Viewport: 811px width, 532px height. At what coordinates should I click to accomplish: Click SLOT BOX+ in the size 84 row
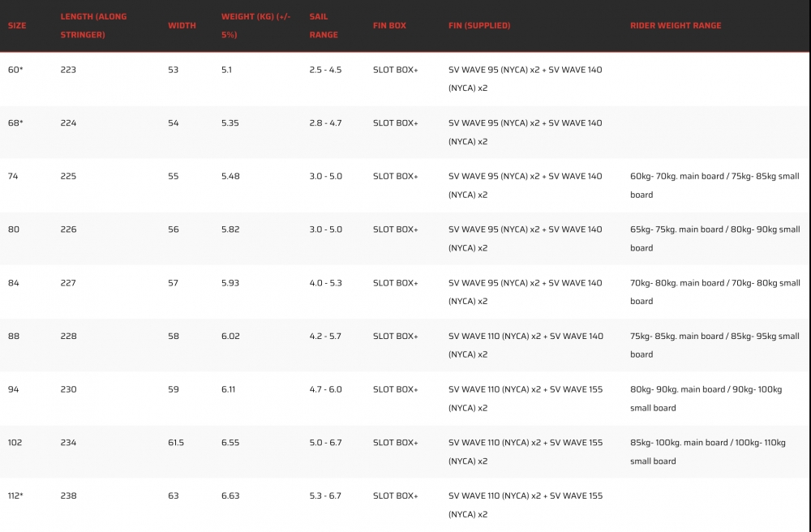click(x=395, y=283)
